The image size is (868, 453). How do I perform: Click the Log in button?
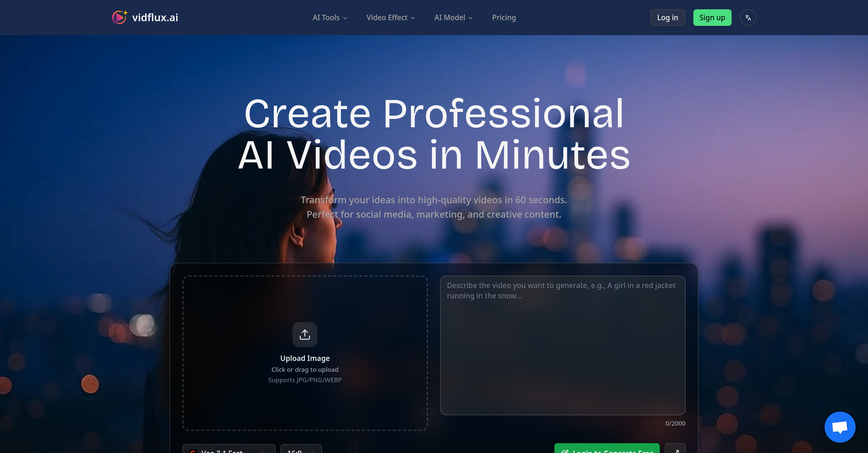(668, 17)
